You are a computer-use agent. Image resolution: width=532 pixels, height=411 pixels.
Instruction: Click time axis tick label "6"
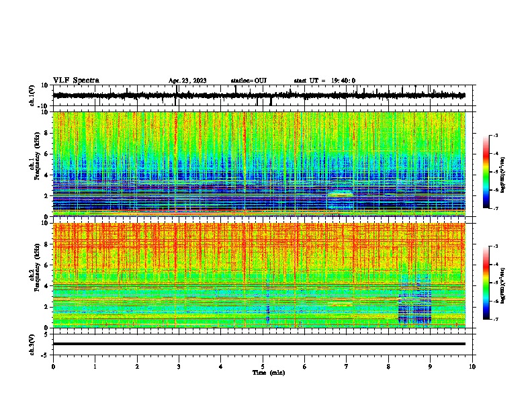[305, 367]
